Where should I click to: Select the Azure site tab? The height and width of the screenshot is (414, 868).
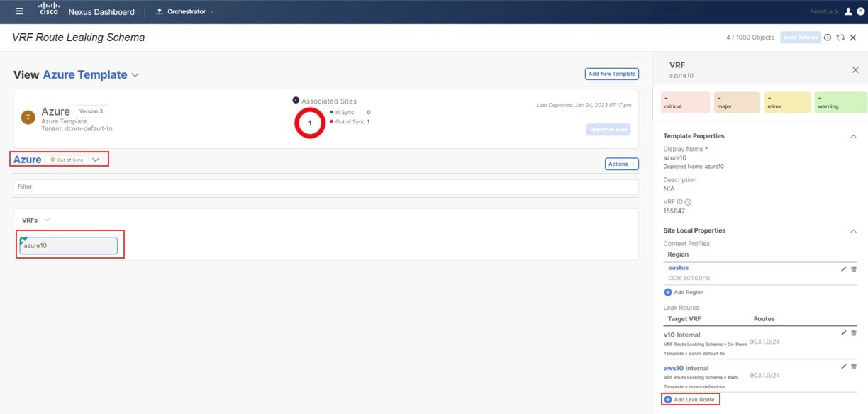coord(28,160)
